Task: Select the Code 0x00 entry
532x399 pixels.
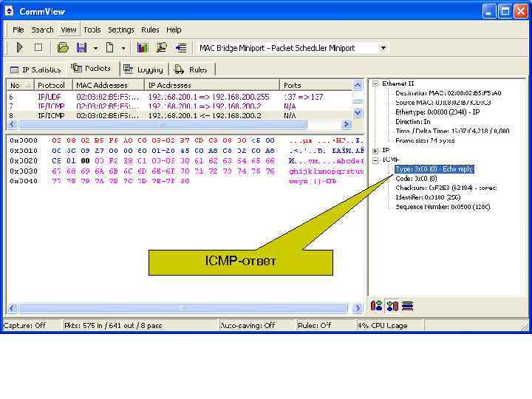Action: click(x=416, y=179)
